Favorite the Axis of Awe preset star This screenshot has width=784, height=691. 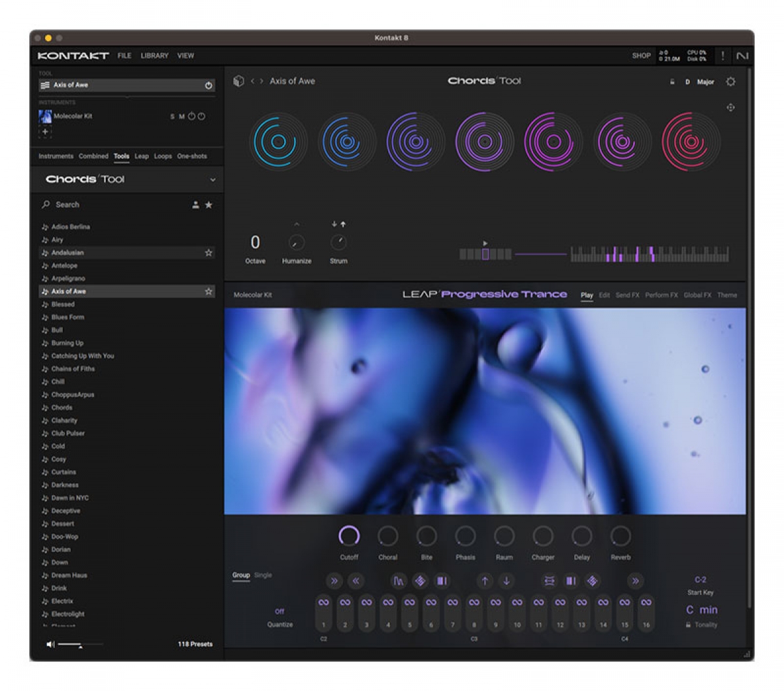[x=208, y=291]
